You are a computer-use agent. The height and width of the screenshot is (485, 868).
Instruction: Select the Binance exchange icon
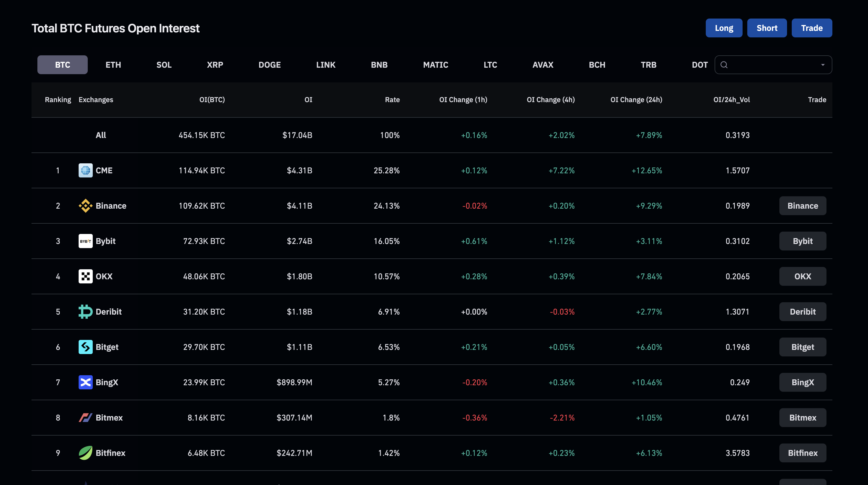pyautogui.click(x=85, y=205)
